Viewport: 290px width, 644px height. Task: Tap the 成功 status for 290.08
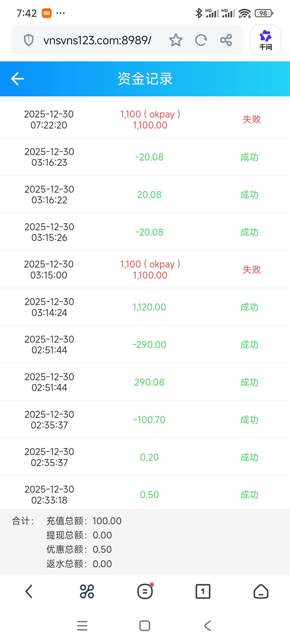(249, 382)
